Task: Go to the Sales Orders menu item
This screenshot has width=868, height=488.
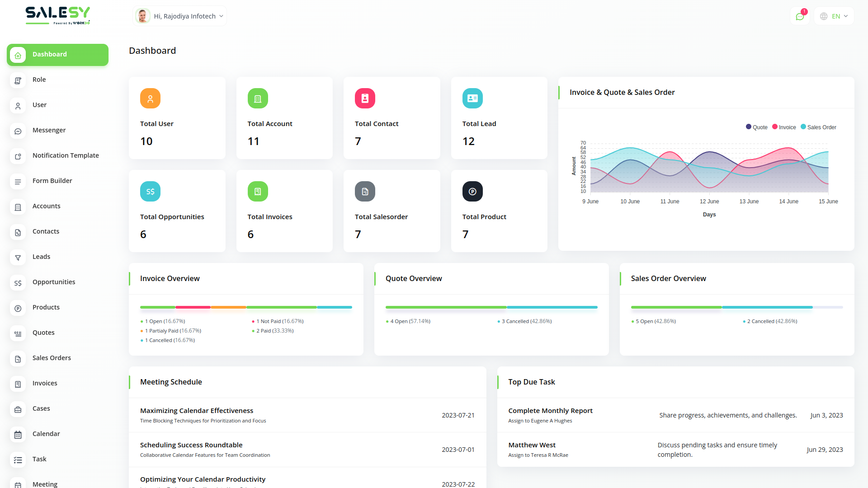Action: (x=52, y=358)
